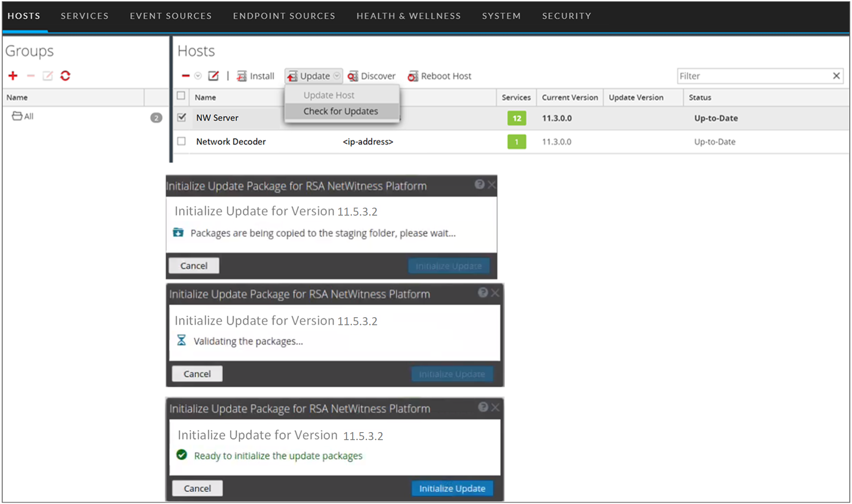Select Update Host from the Update menu
852x504 pixels.
[328, 94]
